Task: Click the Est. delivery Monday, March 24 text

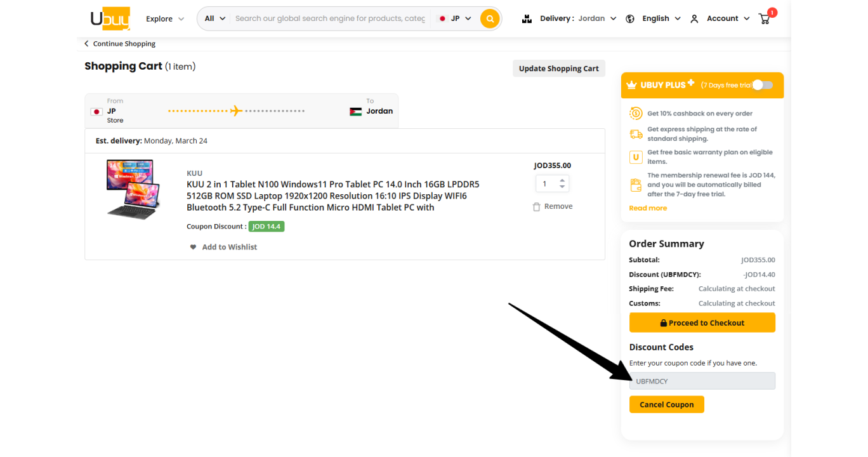Action: [152, 141]
